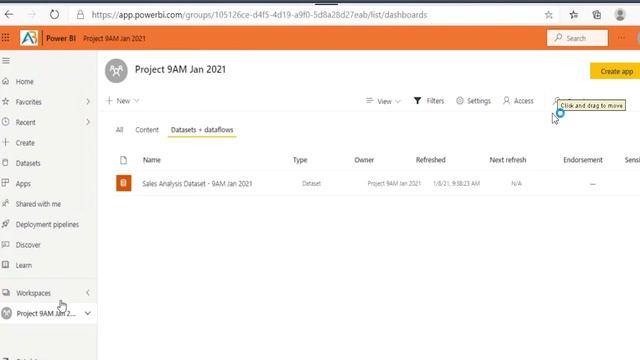
Task: Open Discover in the sidebar
Action: point(28,245)
